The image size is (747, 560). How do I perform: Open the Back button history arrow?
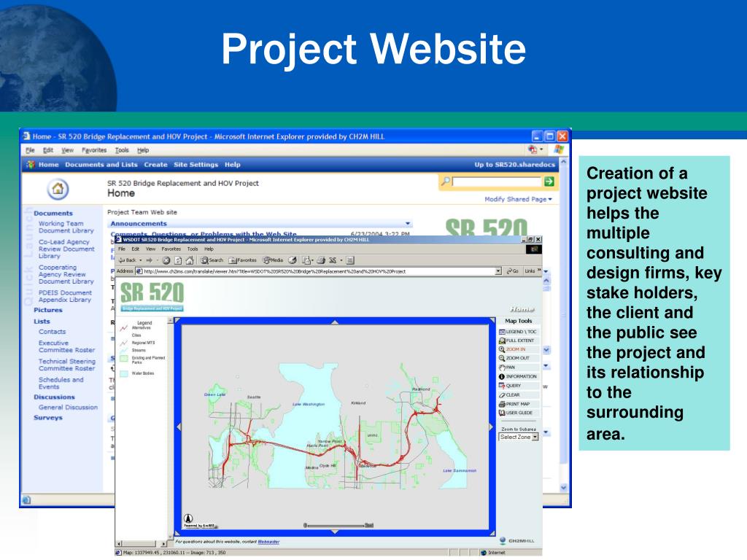(x=141, y=260)
